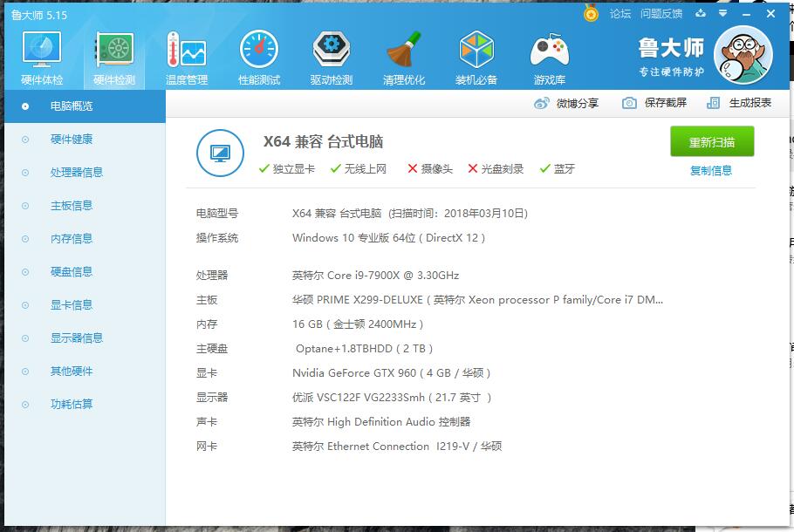
Task: Click the Core i9-7900X processor value
Action: coord(376,276)
